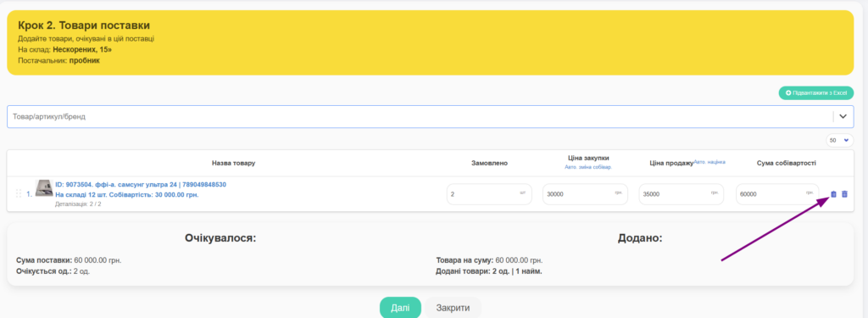Image resolution: width=868 pixels, height=318 pixels.
Task: Click the purchase price field 30000
Action: [585, 194]
